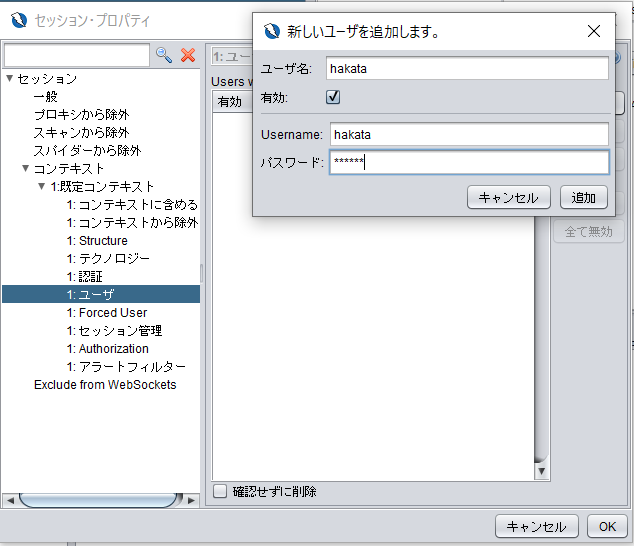634x546 pixels.
Task: Collapse the コンテキスト tree node
Action: point(25,168)
